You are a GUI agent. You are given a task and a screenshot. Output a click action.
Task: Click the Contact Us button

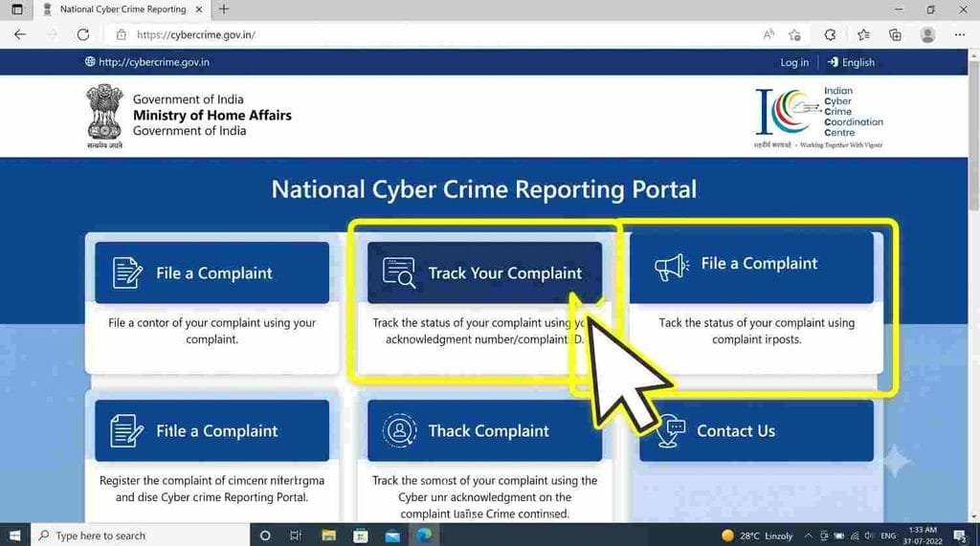[756, 431]
